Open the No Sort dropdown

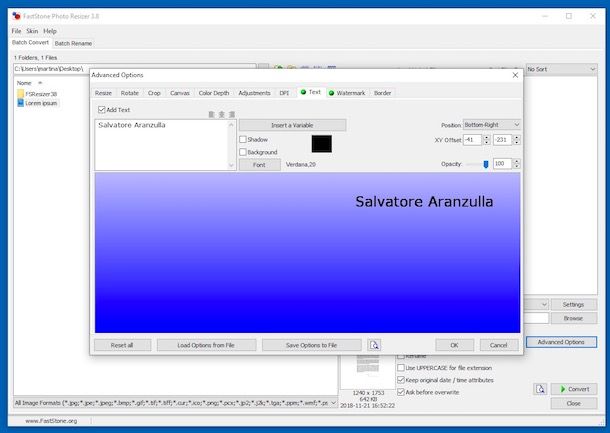561,69
